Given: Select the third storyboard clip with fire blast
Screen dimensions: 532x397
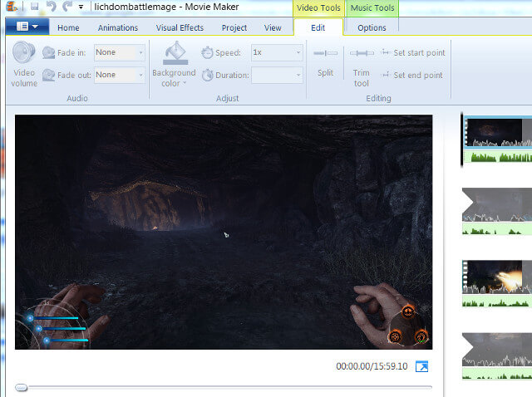Looking at the screenshot, I should pos(497,277).
